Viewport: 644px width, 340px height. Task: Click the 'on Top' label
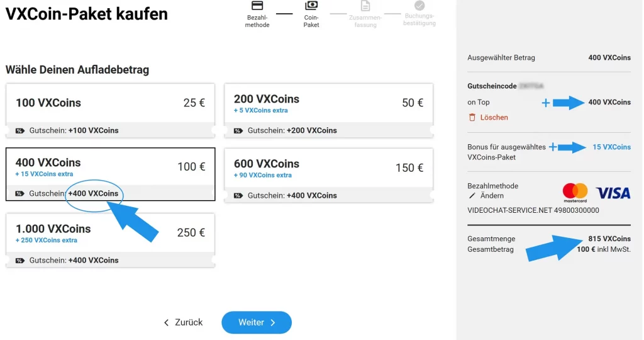(x=479, y=103)
